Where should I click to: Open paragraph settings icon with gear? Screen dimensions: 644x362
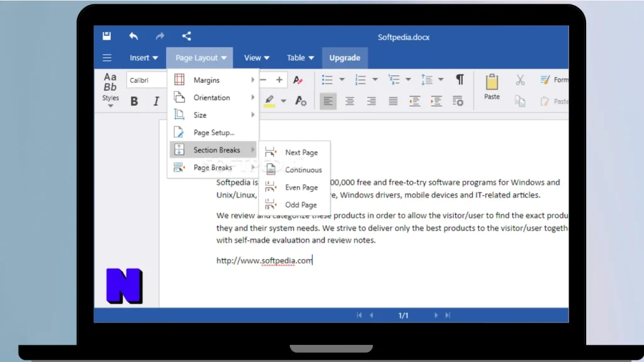458,101
